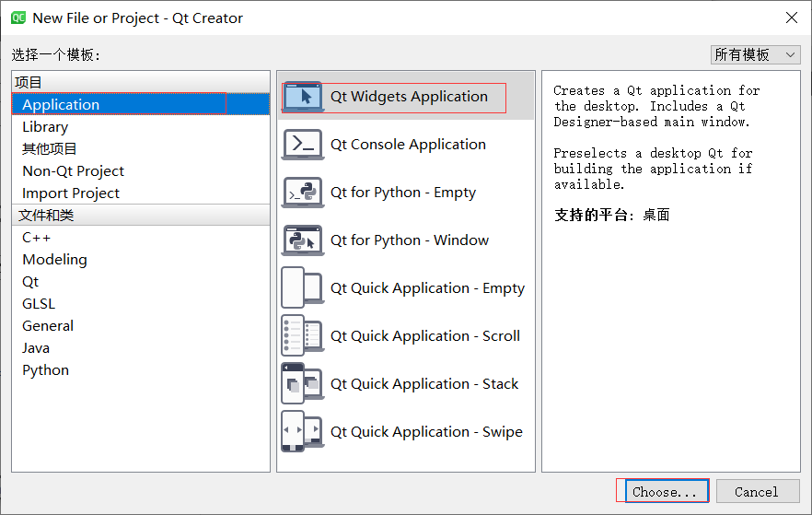Click the Qt Console Application terminal icon
812x515 pixels.
(x=302, y=145)
